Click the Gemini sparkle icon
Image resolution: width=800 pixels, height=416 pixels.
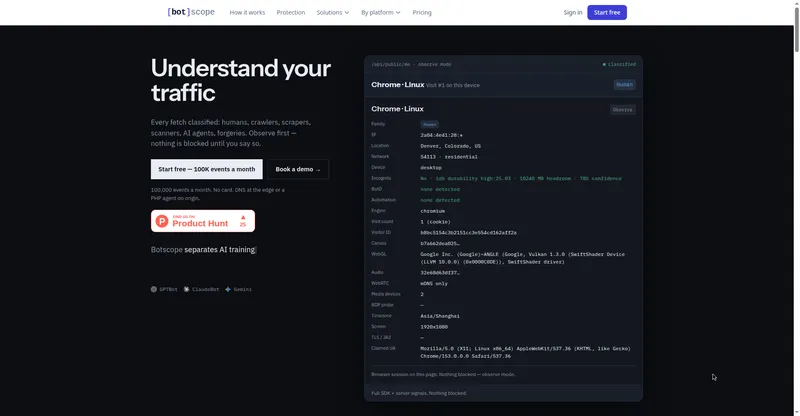coord(228,289)
